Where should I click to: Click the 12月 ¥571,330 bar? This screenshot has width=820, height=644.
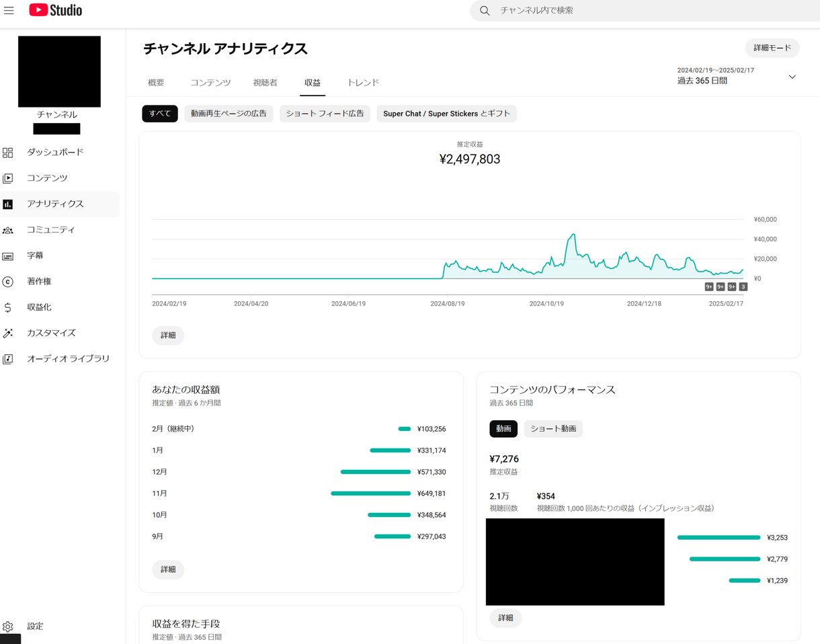click(x=376, y=472)
